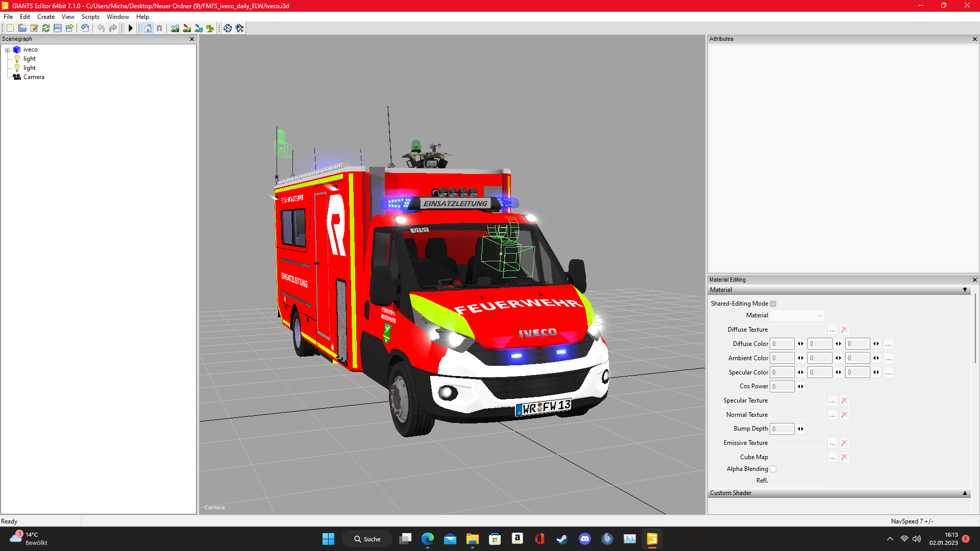The width and height of the screenshot is (980, 551).
Task: Open a file via the folder icon
Action: 22,28
